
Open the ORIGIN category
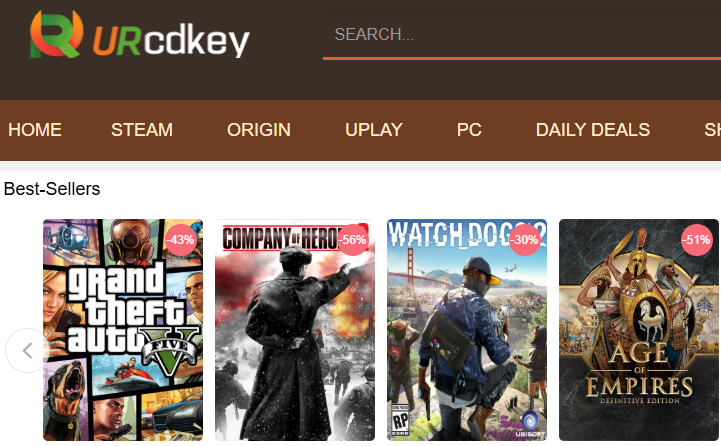[x=259, y=130]
